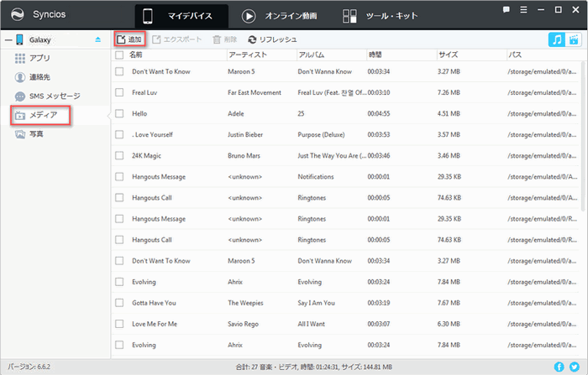Open the 写真 photos section
588x375 pixels.
click(29, 134)
